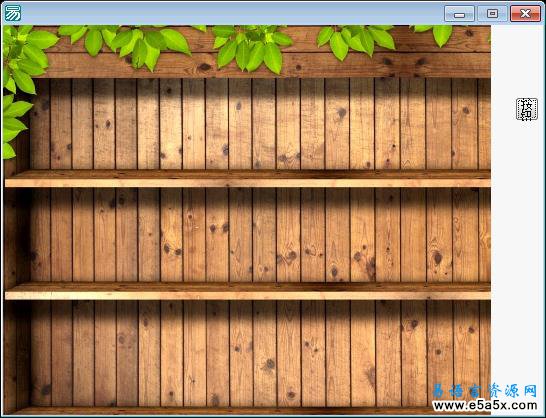This screenshot has width=546, height=418.
Task: Click the middle wooden shelf board
Action: pyautogui.click(x=248, y=291)
